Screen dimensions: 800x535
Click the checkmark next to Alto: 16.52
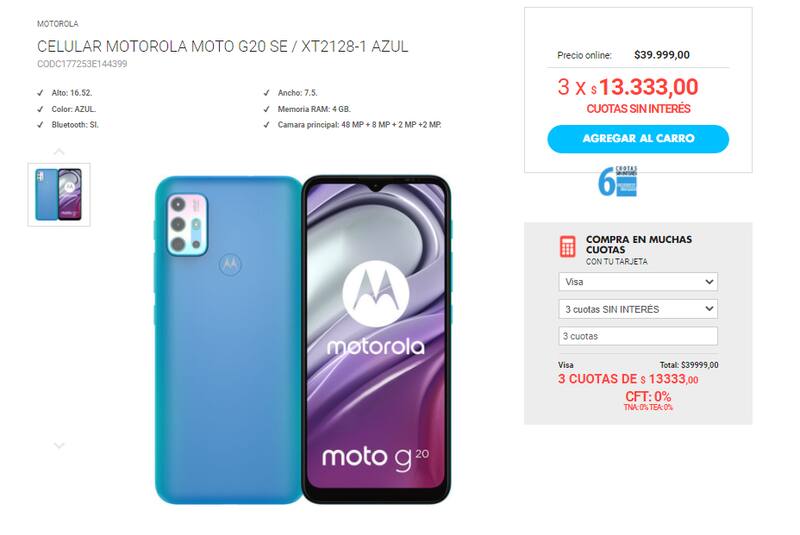[x=40, y=93]
